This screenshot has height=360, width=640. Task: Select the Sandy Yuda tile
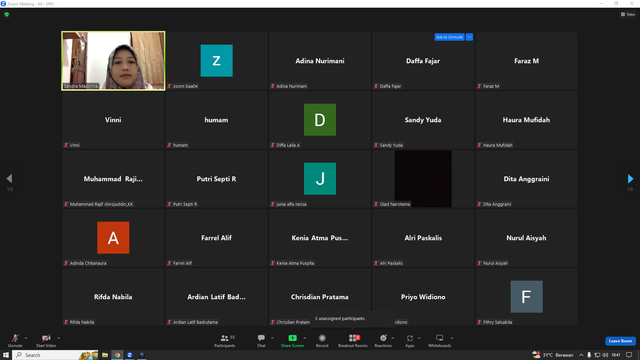(x=423, y=120)
